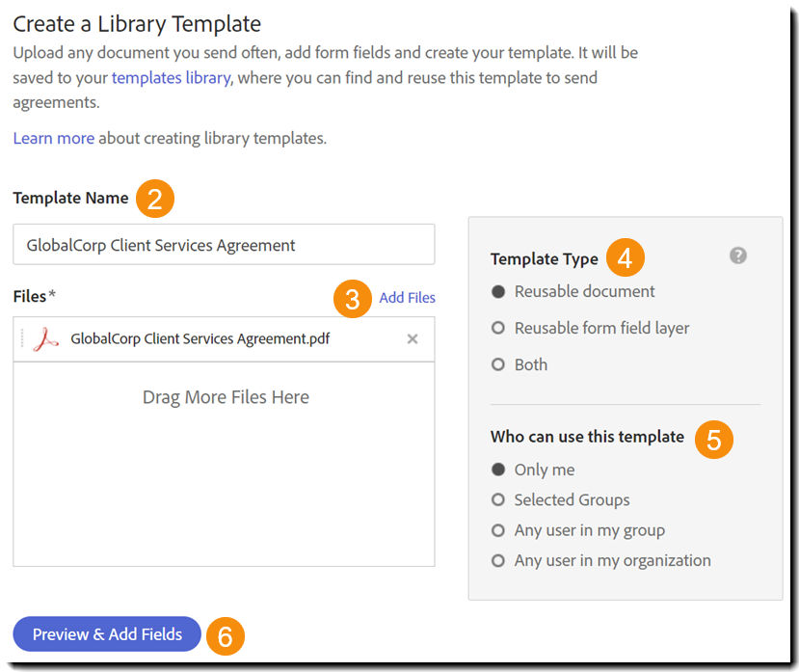The height and width of the screenshot is (672, 799).
Task: Select the Reusable form field layer option
Action: pos(498,328)
